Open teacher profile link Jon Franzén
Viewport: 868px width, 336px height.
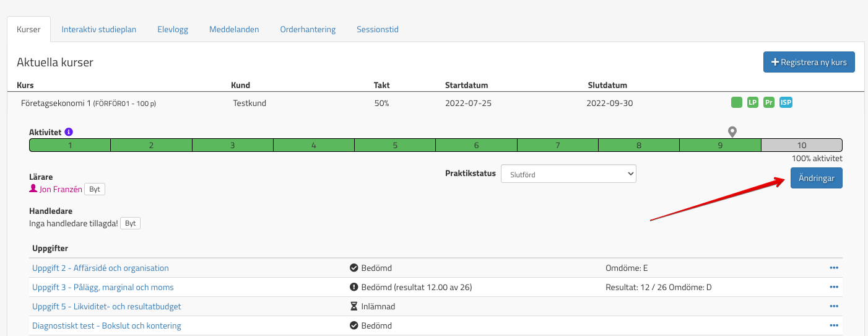coord(60,189)
